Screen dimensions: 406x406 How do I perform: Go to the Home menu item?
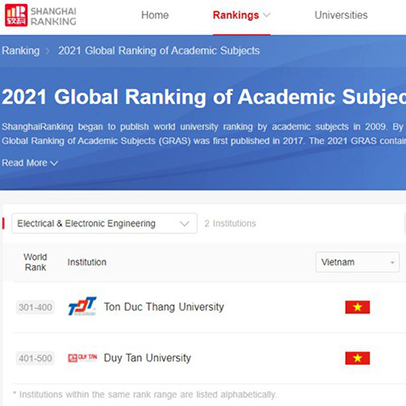155,15
